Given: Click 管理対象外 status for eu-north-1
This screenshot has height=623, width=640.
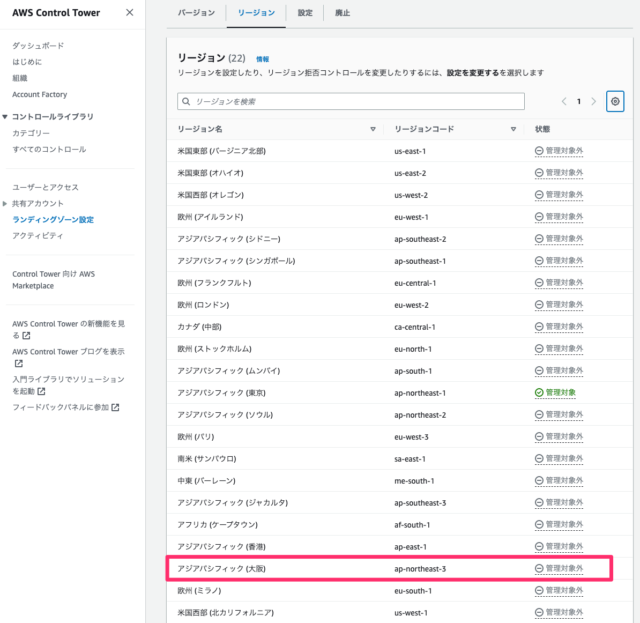Looking at the screenshot, I should 559,349.
